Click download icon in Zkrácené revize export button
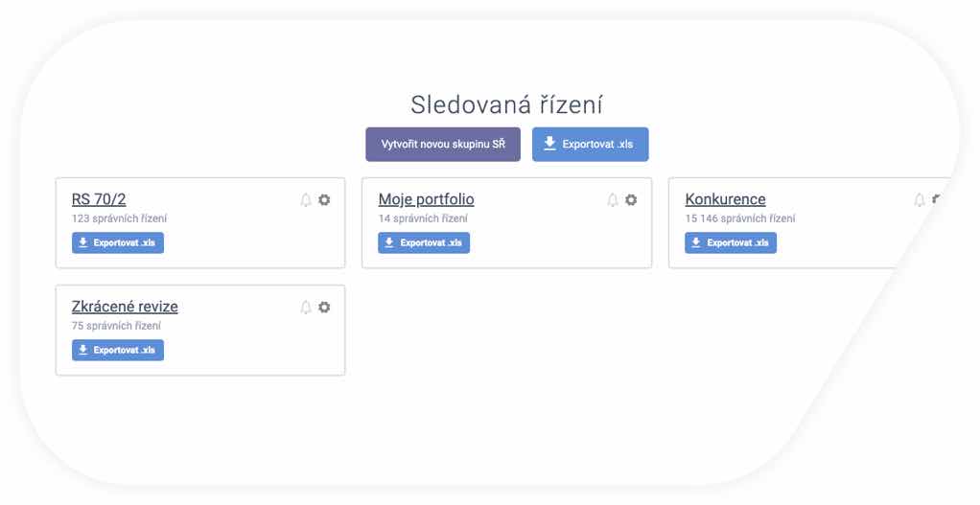 coord(82,350)
